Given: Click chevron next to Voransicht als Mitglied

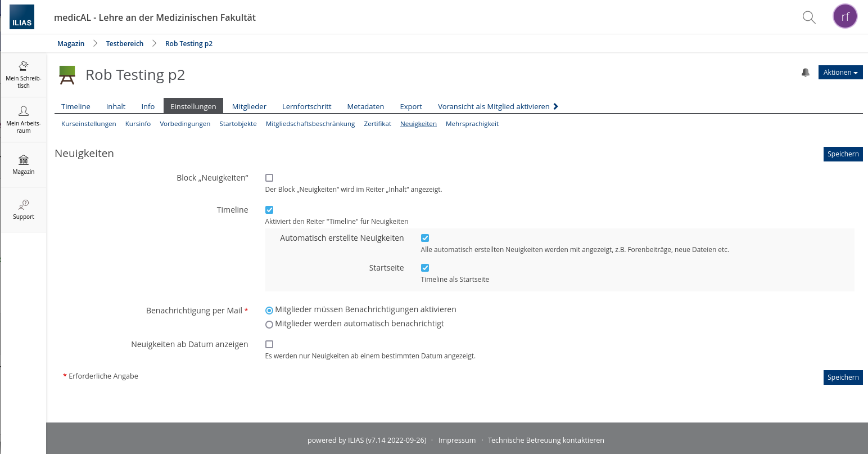Looking at the screenshot, I should 555,106.
